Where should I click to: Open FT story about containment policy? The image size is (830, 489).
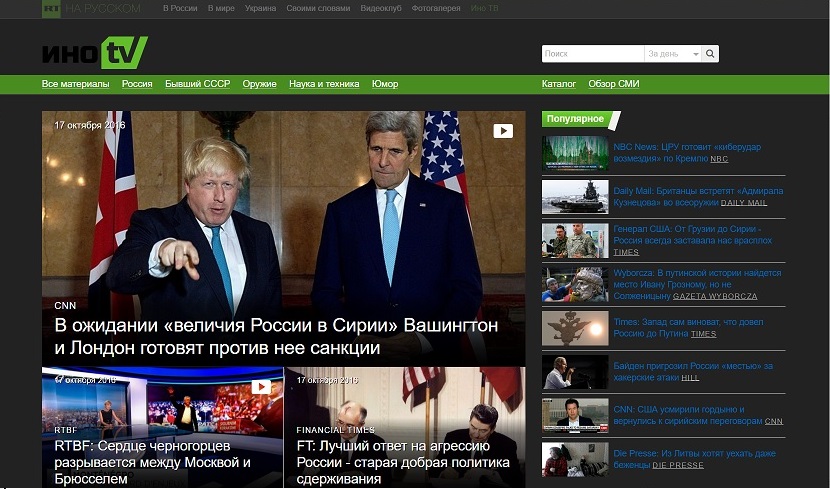403,462
